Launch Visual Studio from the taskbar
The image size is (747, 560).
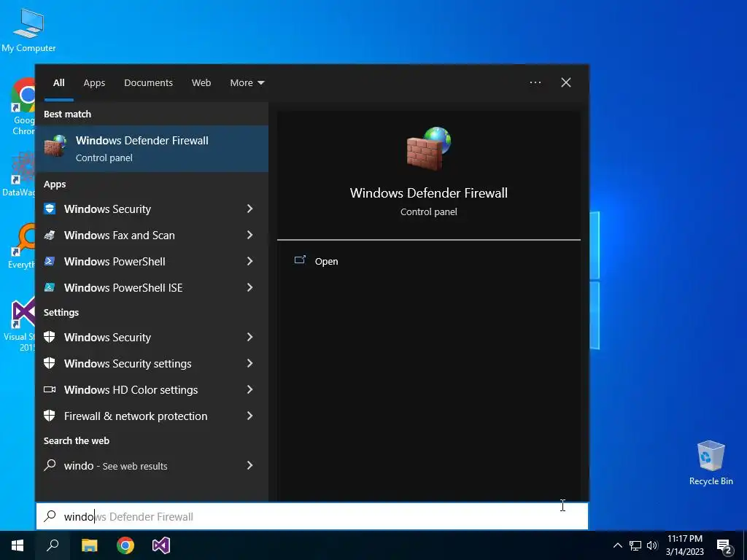(x=161, y=545)
